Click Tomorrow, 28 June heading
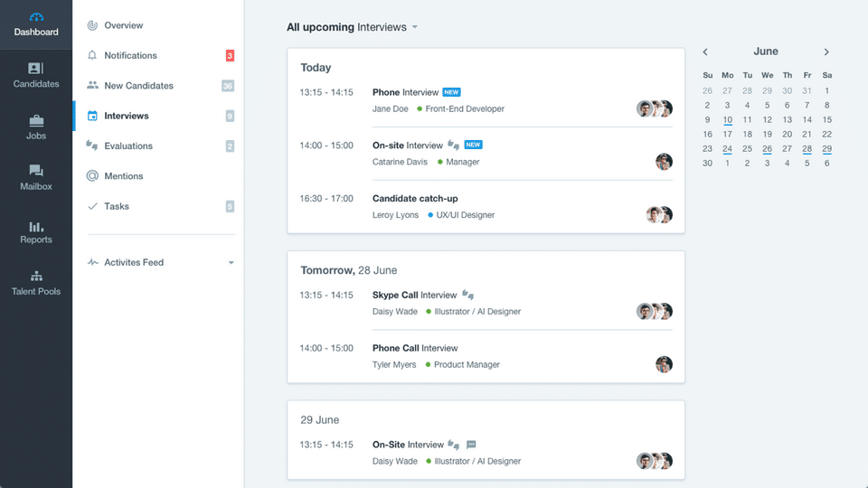The height and width of the screenshot is (488, 868). 349,270
